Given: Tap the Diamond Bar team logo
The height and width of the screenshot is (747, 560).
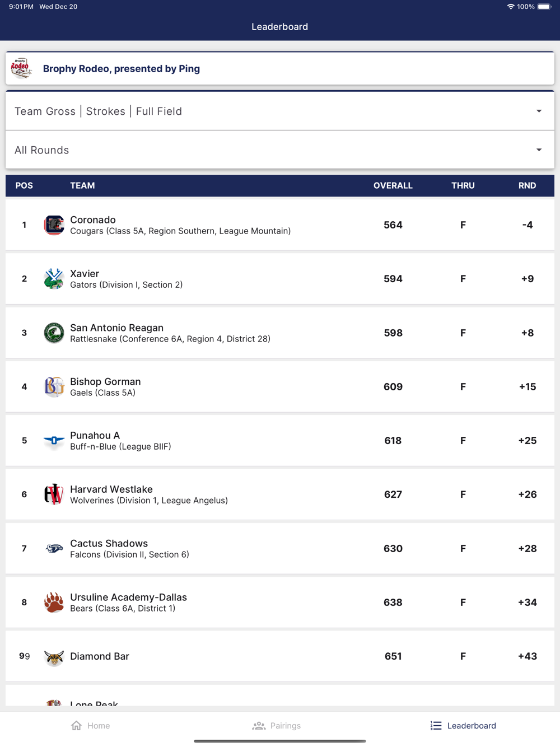Looking at the screenshot, I should (x=54, y=657).
